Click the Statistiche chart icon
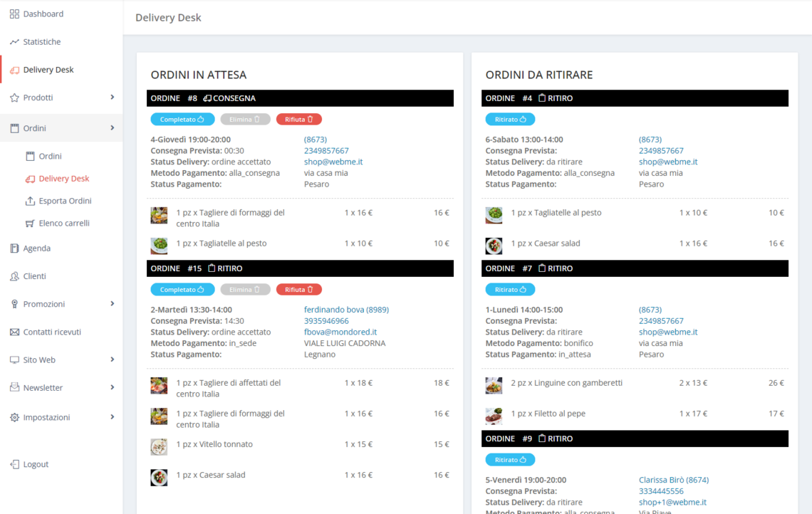 [x=14, y=42]
